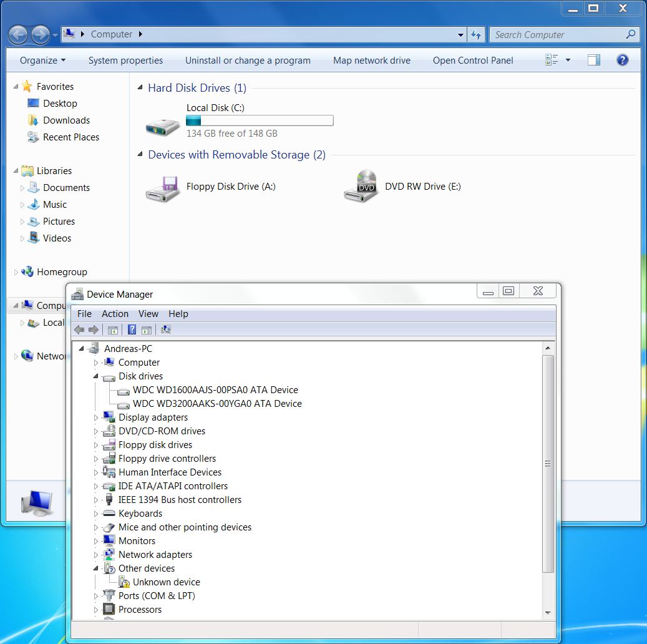Open the Music library
This screenshot has width=647, height=644.
pos(54,204)
